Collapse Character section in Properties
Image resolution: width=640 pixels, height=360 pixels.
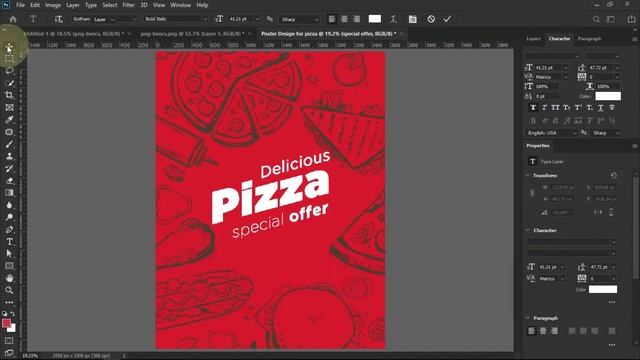click(x=527, y=230)
